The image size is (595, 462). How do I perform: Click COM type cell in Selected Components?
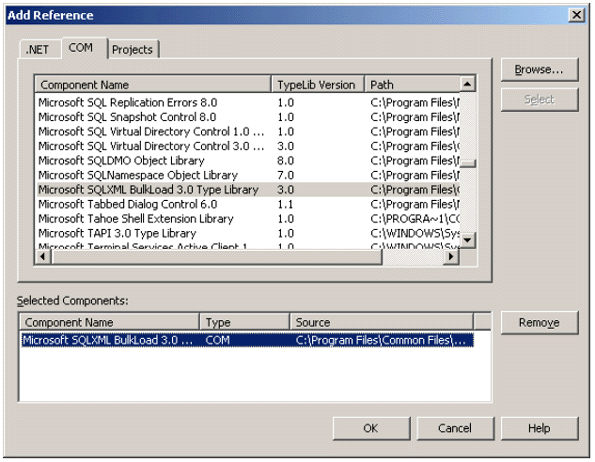pyautogui.click(x=217, y=340)
